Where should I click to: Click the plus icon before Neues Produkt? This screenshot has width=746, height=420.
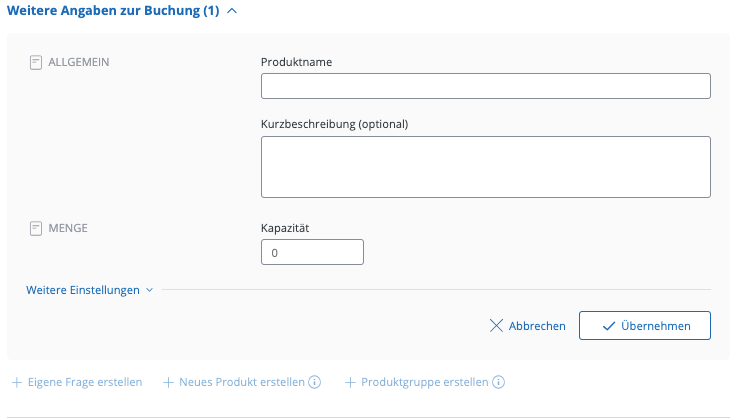pos(169,382)
